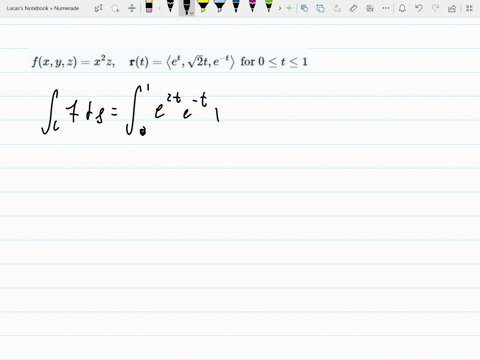Select the light blue highlighter
The width and height of the screenshot is (480, 360).
pyautogui.click(x=219, y=6)
